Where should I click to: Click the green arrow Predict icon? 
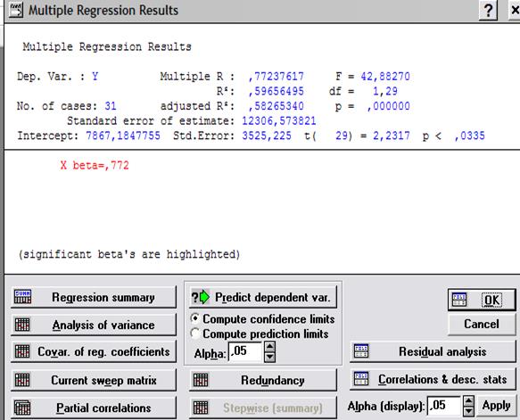(x=201, y=297)
